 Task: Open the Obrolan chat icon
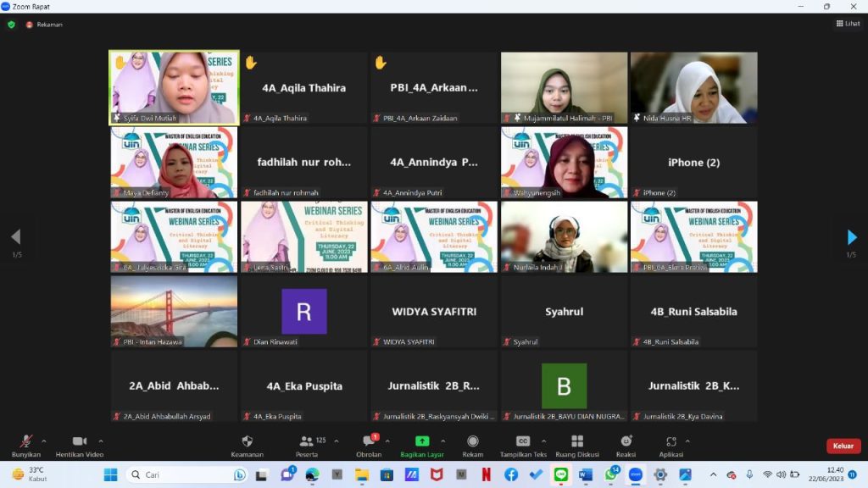click(369, 441)
